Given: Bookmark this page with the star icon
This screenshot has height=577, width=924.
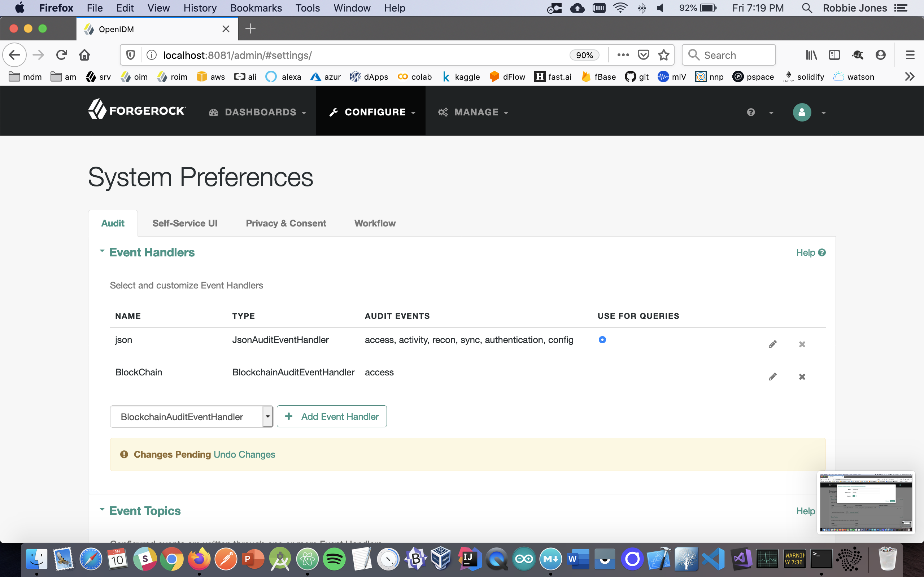Looking at the screenshot, I should [x=664, y=55].
